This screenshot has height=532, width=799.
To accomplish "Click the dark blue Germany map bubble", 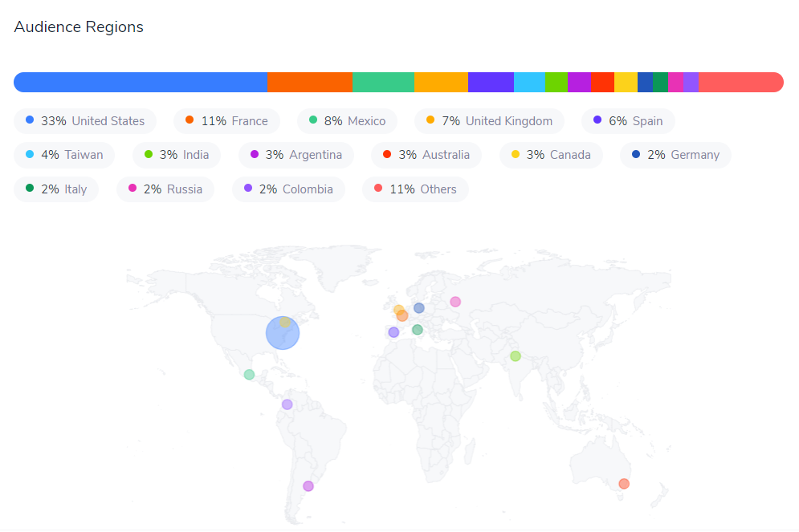I will point(419,308).
